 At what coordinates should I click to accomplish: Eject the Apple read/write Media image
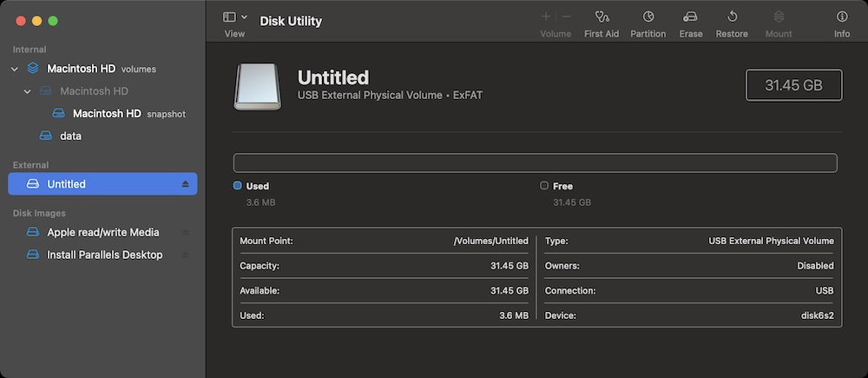(x=185, y=233)
